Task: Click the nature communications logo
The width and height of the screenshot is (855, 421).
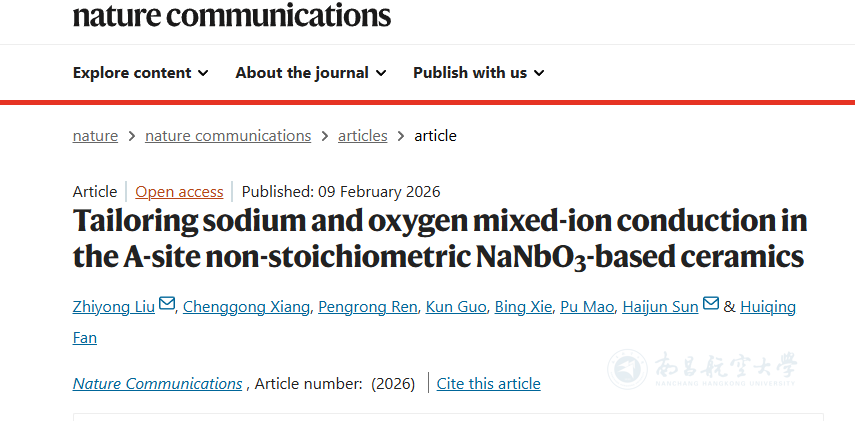Action: pyautogui.click(x=232, y=15)
